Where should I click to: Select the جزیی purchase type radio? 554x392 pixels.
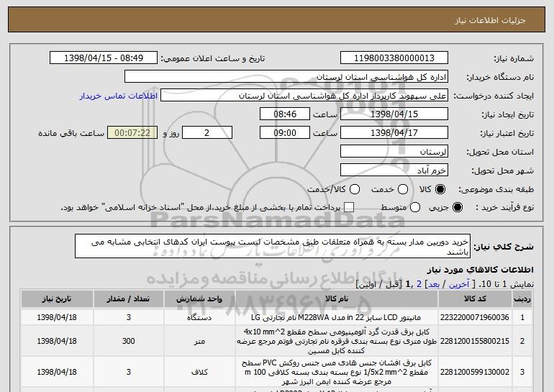pyautogui.click(x=457, y=207)
